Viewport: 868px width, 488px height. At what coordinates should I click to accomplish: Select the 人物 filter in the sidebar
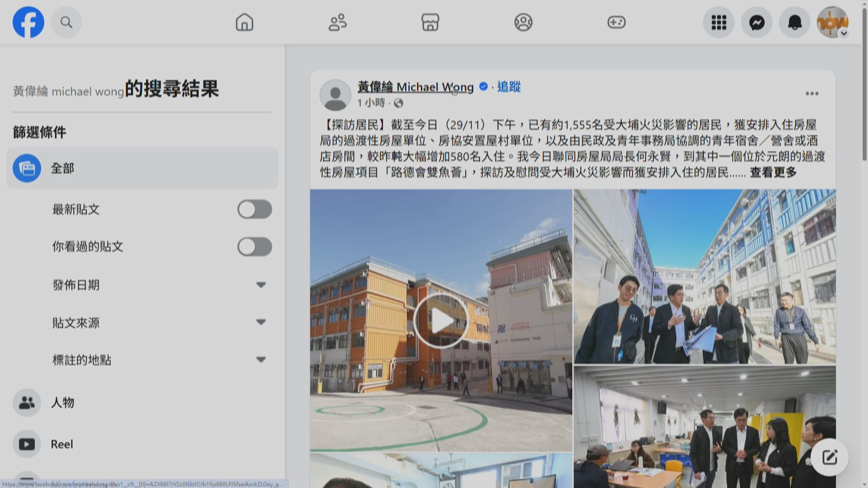point(63,403)
